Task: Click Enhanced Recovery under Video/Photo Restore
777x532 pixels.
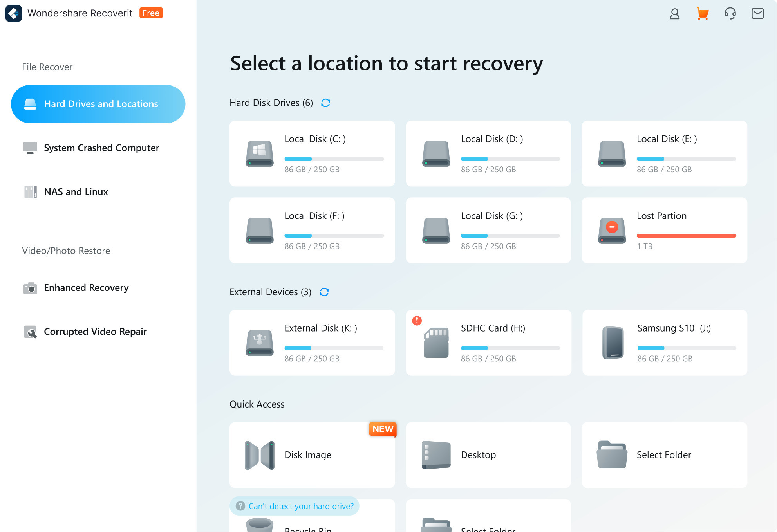Action: (88, 288)
